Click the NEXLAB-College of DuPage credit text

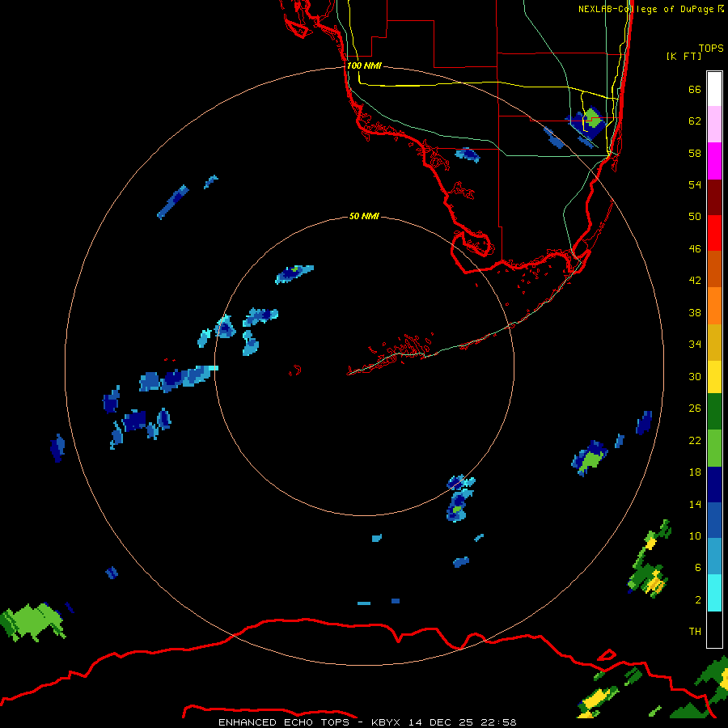646,9
